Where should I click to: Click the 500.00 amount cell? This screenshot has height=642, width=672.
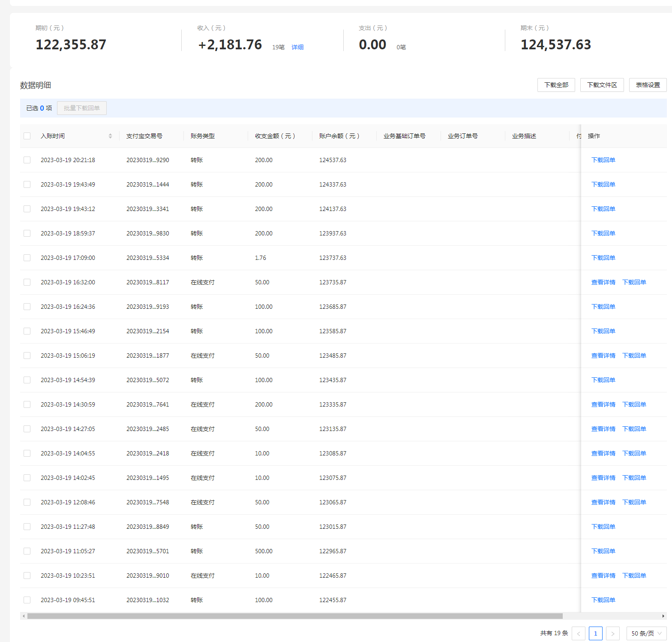click(x=264, y=551)
